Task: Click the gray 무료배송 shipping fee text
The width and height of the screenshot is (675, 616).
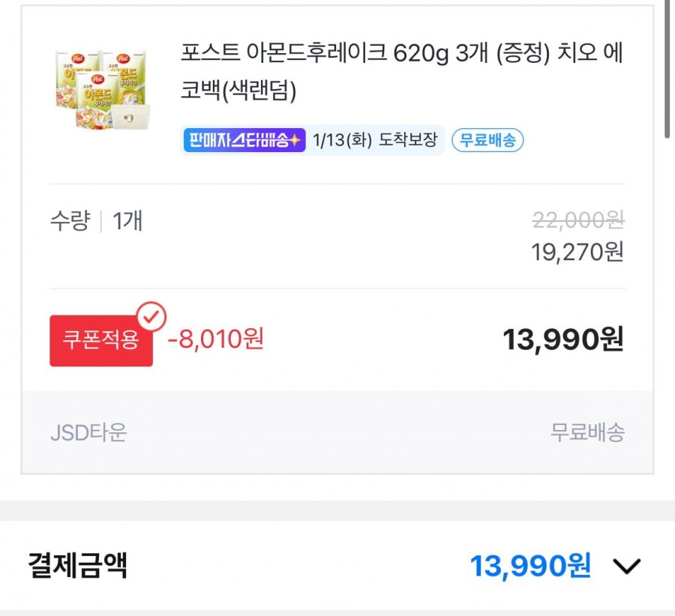Action: click(x=587, y=432)
